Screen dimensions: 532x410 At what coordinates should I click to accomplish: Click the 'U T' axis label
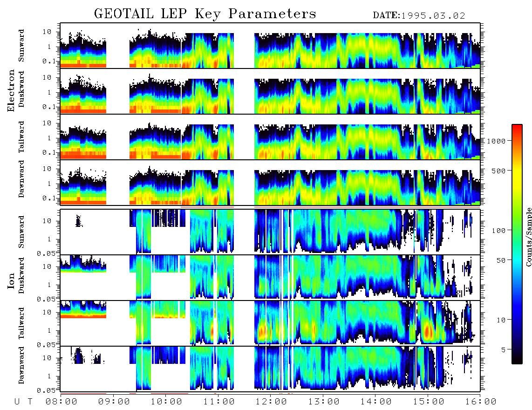click(x=23, y=402)
